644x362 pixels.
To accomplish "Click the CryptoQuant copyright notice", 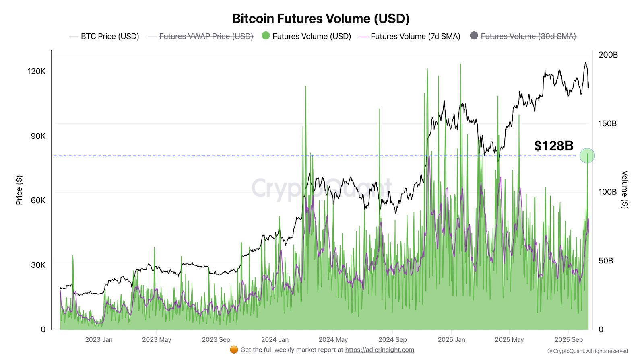I will 587,351.
